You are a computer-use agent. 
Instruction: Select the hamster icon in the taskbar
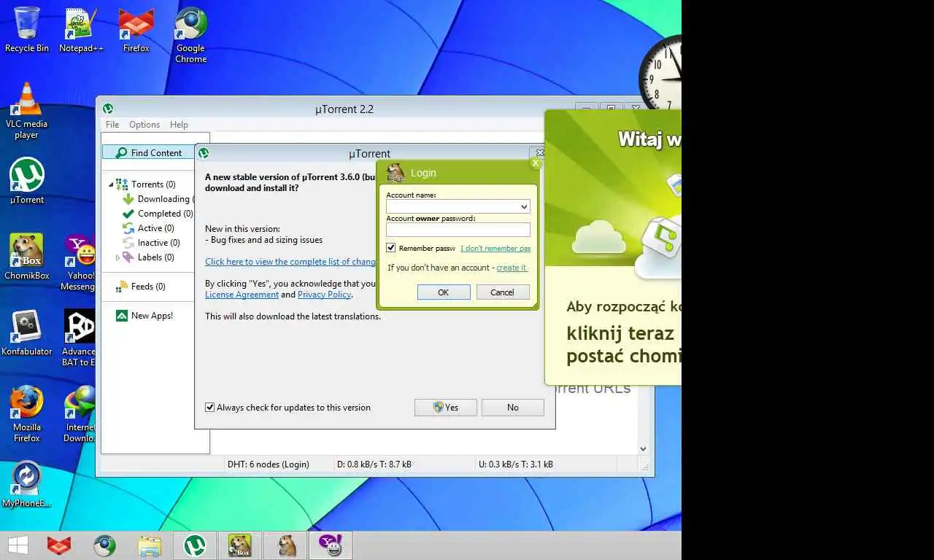(x=285, y=545)
